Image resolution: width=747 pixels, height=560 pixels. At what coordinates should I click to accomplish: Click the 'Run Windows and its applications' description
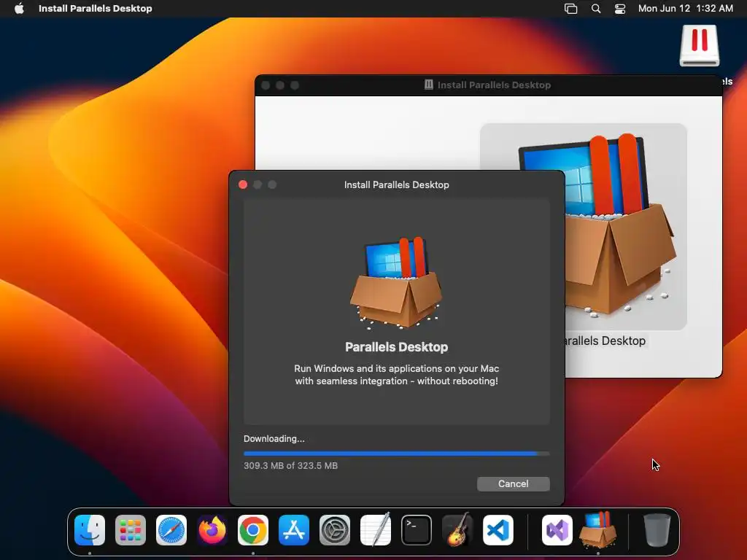tap(396, 375)
